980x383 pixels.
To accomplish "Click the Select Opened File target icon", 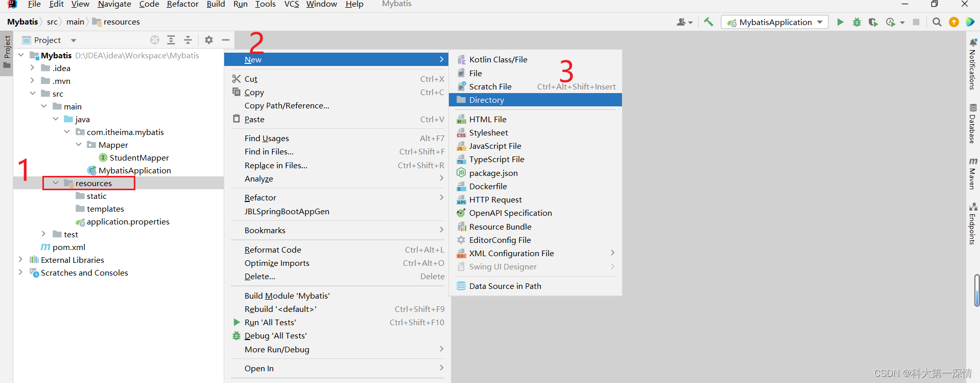I will 155,40.
